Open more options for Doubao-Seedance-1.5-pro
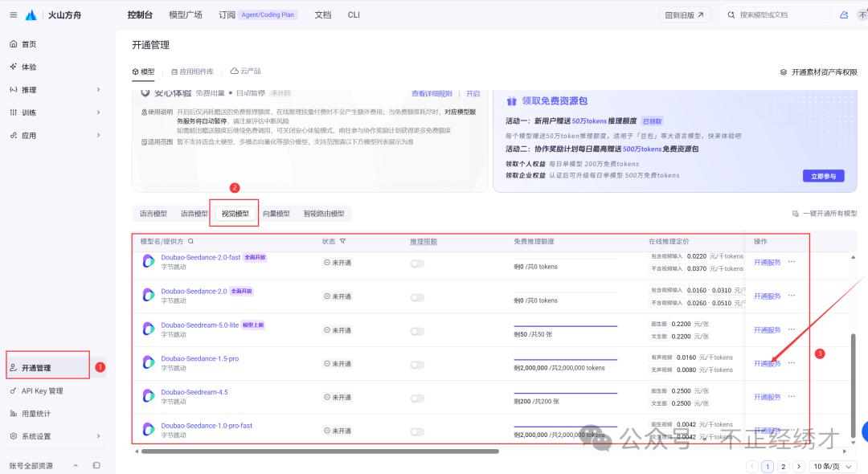The height and width of the screenshot is (474, 868). pyautogui.click(x=792, y=363)
